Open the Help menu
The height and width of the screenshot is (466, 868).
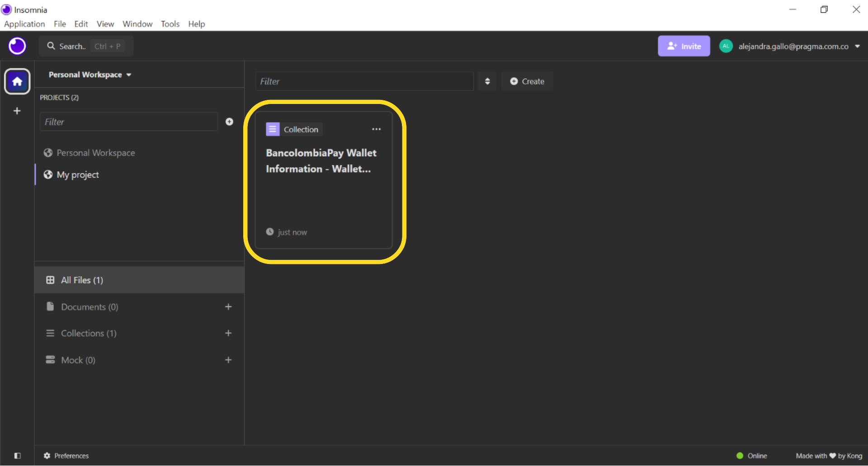tap(197, 24)
